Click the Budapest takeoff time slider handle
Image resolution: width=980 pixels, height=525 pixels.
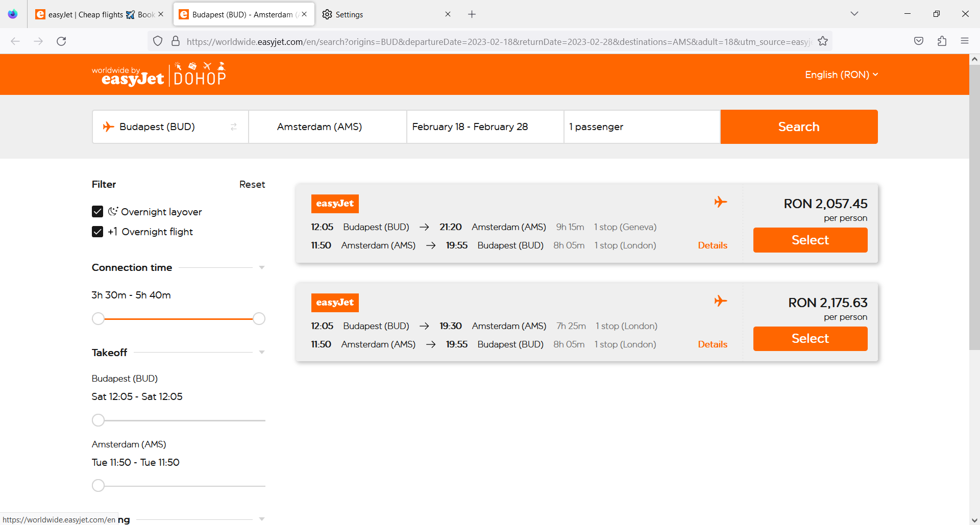[x=98, y=420]
